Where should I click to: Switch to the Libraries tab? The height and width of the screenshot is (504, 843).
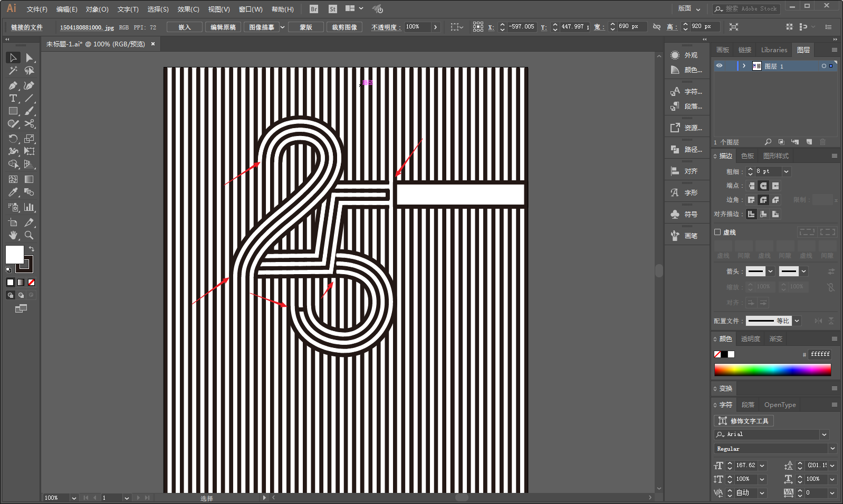pos(774,50)
